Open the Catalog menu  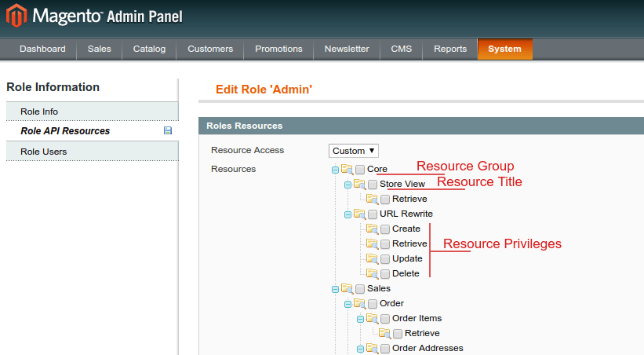pyautogui.click(x=149, y=49)
